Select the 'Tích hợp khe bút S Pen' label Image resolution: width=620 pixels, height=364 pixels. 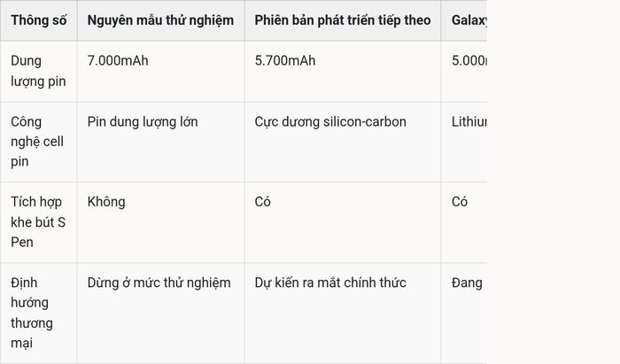pyautogui.click(x=38, y=222)
